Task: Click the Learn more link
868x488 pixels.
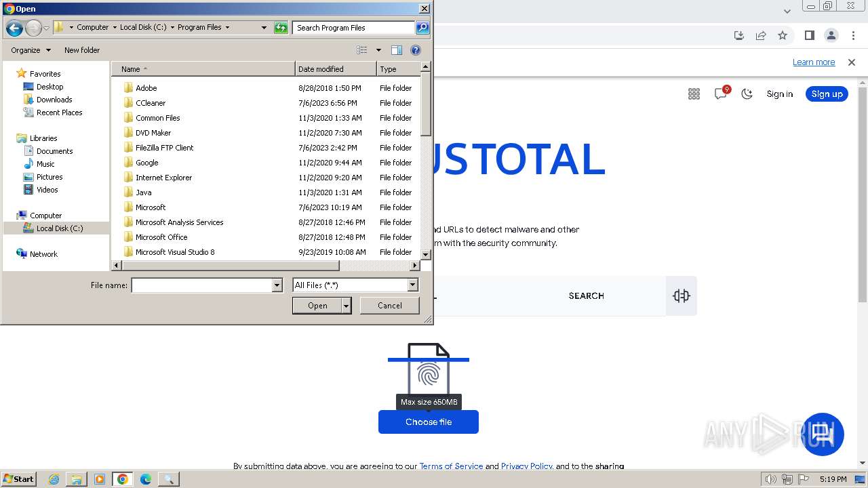Action: 814,62
